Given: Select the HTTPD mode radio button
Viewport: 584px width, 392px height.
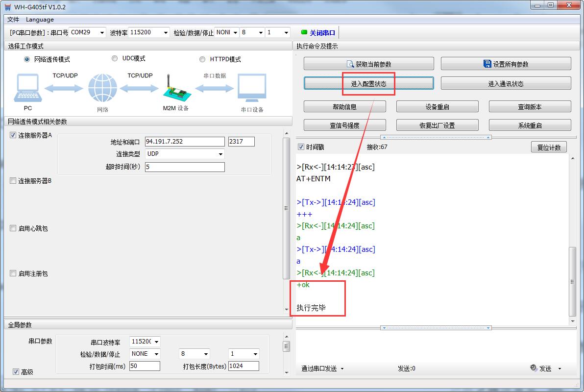Looking at the screenshot, I should [202, 59].
